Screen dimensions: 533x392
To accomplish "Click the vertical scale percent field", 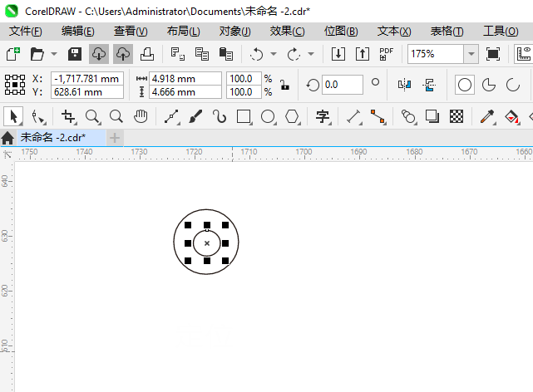I will coord(244,92).
